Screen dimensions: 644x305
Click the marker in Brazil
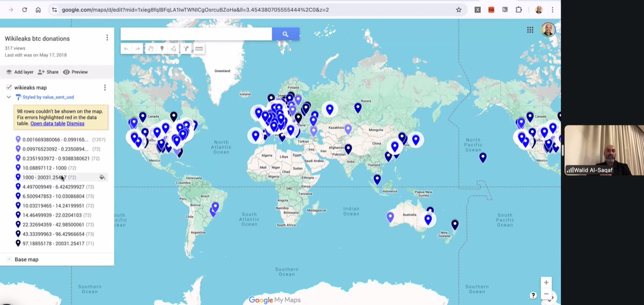(x=215, y=207)
